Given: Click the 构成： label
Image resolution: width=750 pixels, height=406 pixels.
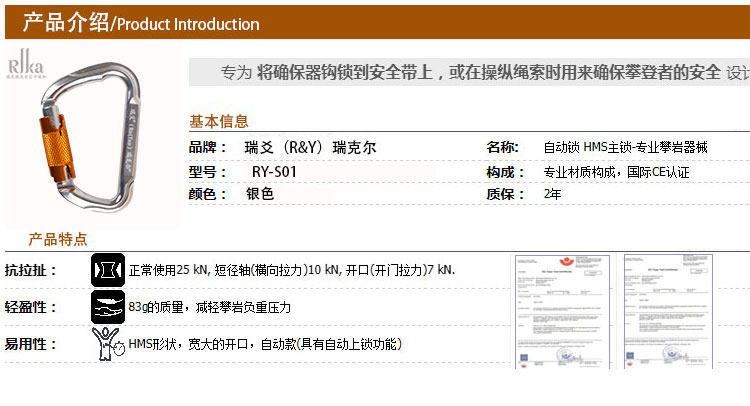Looking at the screenshot, I should tap(505, 172).
